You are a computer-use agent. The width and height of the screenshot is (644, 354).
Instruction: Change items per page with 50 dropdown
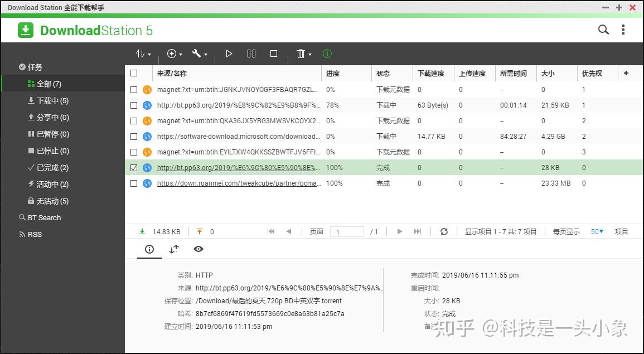[596, 231]
